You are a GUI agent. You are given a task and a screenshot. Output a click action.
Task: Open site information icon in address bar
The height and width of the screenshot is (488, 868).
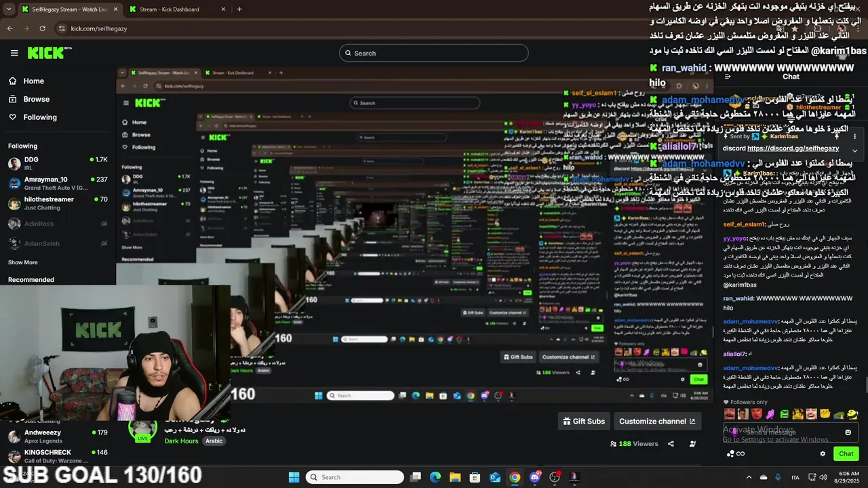(x=62, y=28)
